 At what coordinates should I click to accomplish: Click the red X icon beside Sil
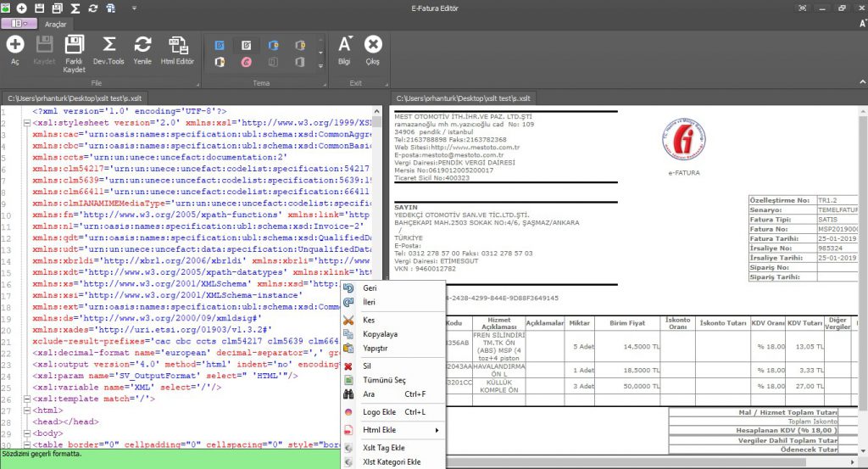(348, 366)
